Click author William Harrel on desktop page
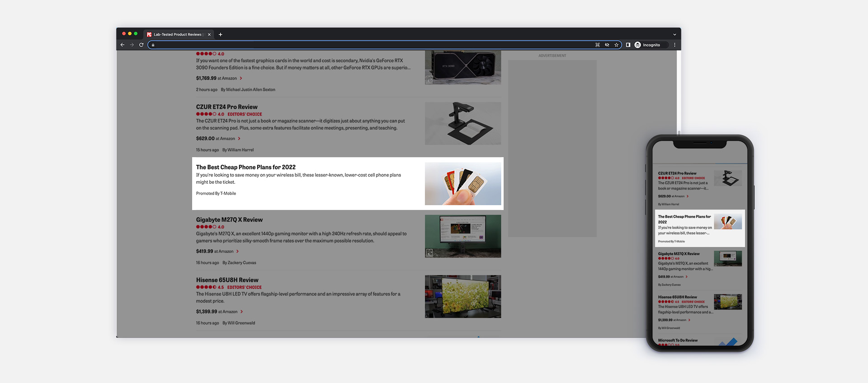 (241, 150)
